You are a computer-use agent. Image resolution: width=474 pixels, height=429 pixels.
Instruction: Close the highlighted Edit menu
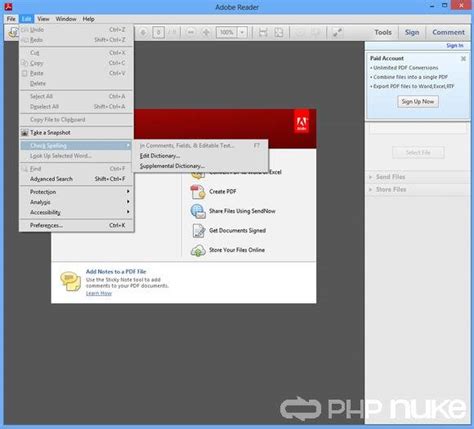[x=26, y=19]
